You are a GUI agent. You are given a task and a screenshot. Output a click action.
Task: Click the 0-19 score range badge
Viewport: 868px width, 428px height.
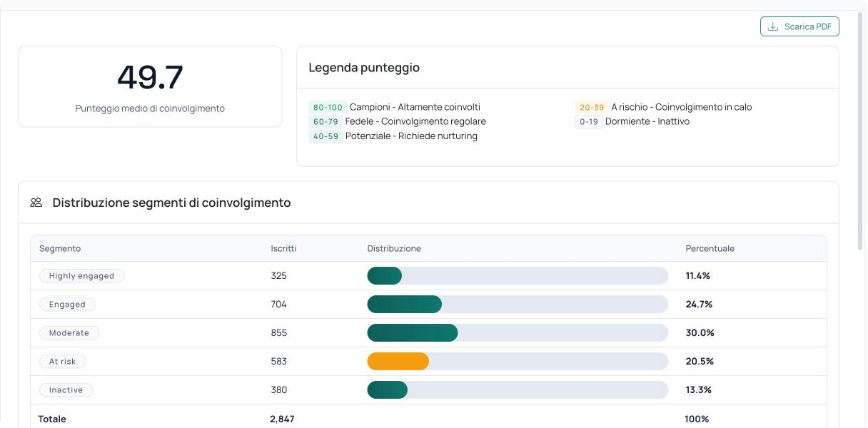(x=589, y=122)
